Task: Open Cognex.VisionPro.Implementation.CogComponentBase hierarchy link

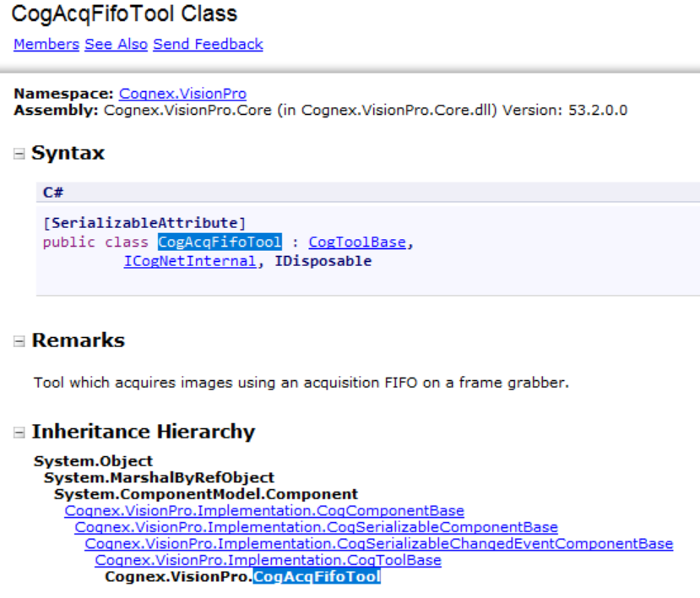Action: [264, 510]
